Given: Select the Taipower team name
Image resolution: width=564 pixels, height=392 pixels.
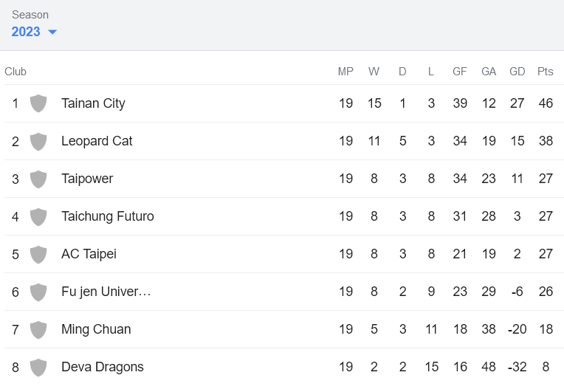Looking at the screenshot, I should [x=87, y=179].
